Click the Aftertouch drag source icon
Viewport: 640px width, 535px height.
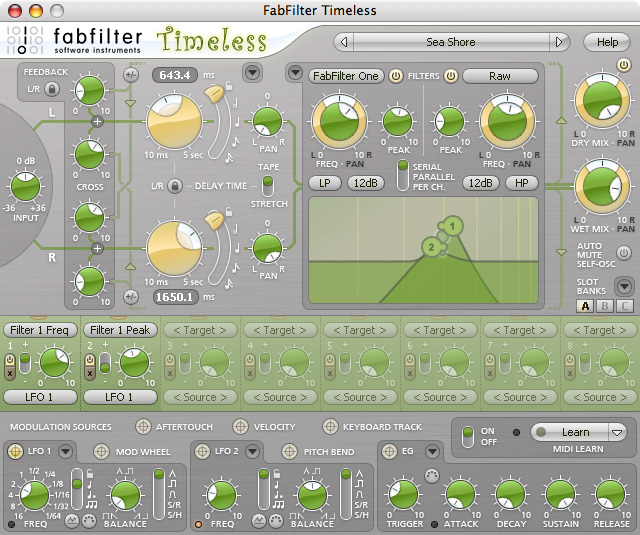tap(143, 426)
